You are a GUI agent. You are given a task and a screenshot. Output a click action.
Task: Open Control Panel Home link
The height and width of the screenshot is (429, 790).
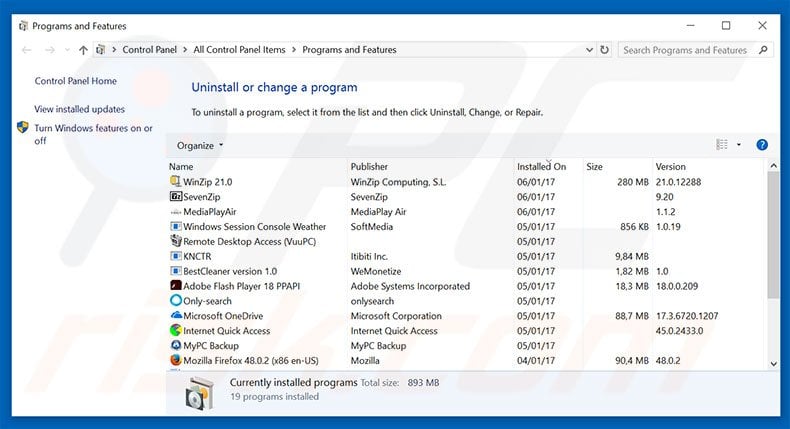click(76, 81)
